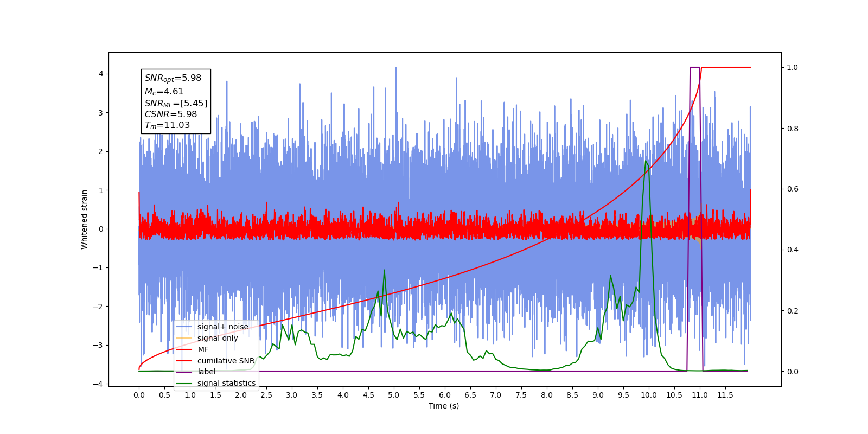Click the CSNR=5.98 annotation text
The height and width of the screenshot is (434, 868).
click(x=171, y=114)
